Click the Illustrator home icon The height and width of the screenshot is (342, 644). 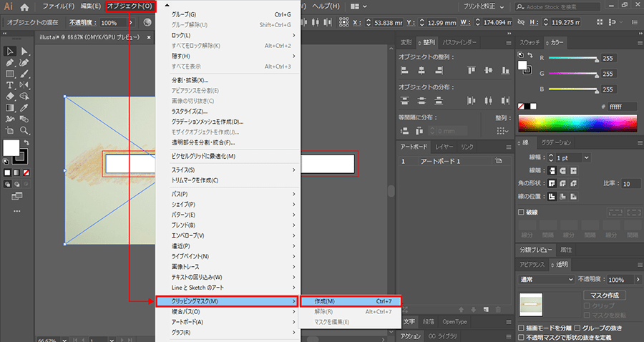24,6
